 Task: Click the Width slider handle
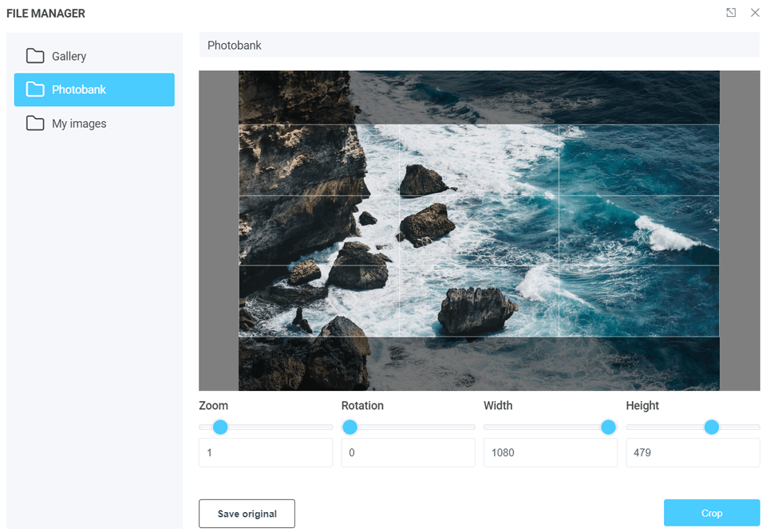coord(608,428)
